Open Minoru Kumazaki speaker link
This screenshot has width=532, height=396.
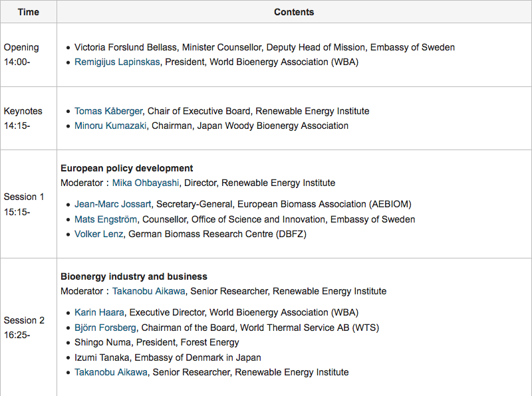click(x=110, y=126)
